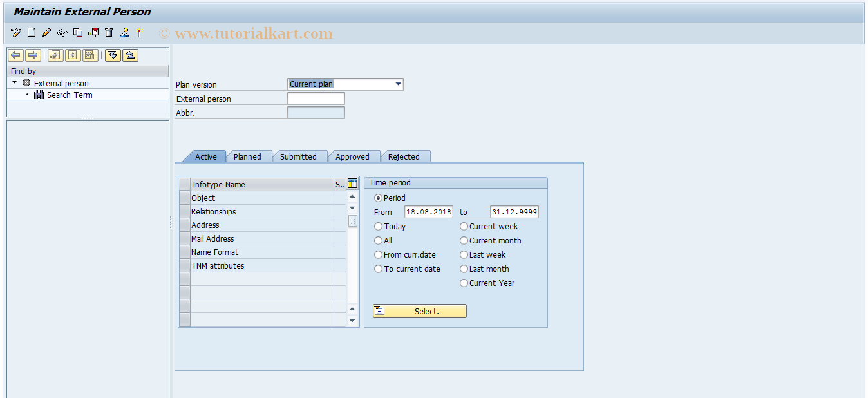Click the S.. status column header
The width and height of the screenshot is (868, 398).
(340, 184)
